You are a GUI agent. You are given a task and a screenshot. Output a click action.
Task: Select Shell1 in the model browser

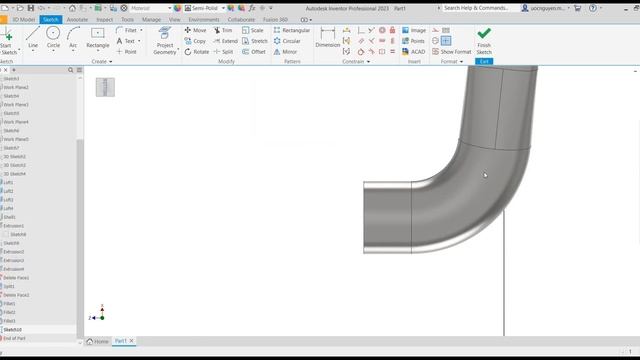[x=9, y=217]
